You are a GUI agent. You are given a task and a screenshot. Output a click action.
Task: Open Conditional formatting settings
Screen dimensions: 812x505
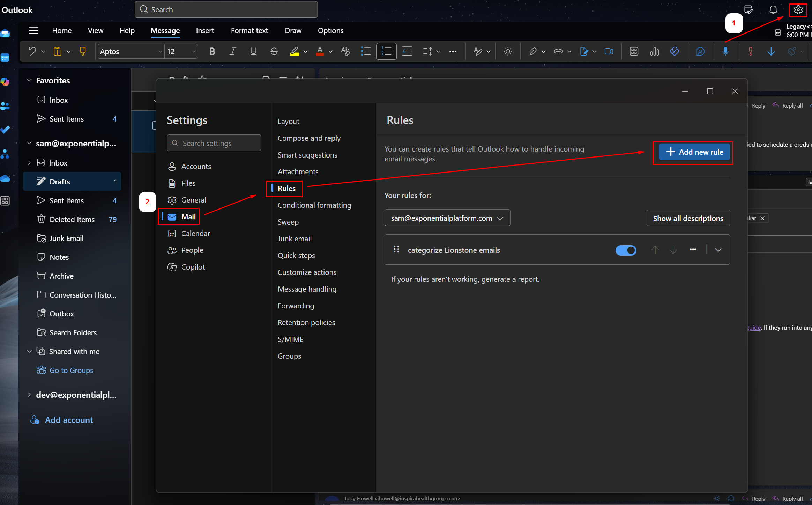pos(314,205)
